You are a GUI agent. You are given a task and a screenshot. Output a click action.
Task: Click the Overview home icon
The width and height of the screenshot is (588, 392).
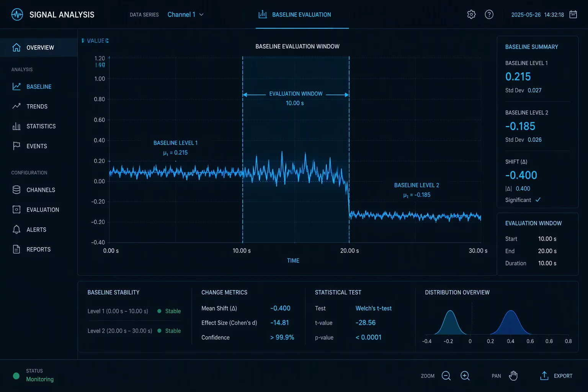[16, 47]
